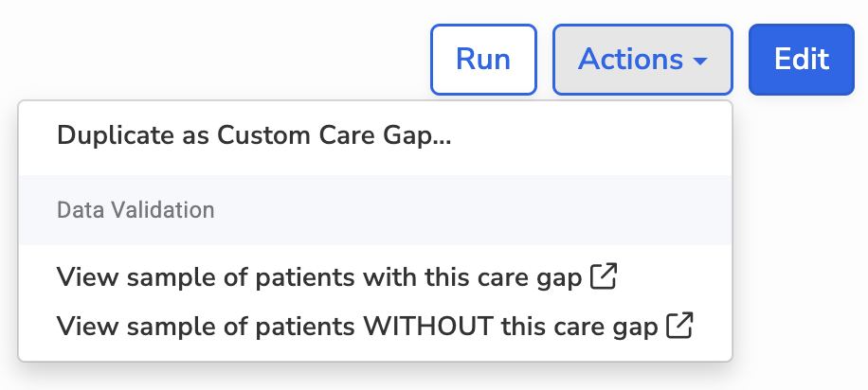The image size is (868, 390).
Task: Click the down-triangle icon in Actions button
Action: pyautogui.click(x=700, y=62)
